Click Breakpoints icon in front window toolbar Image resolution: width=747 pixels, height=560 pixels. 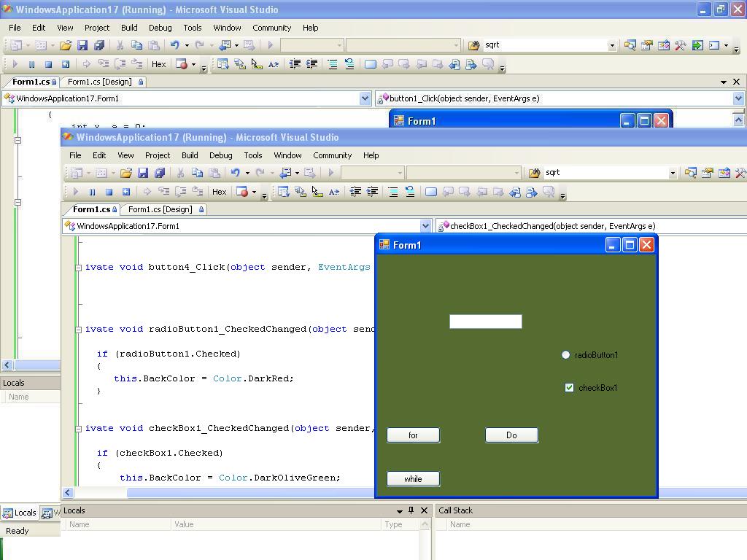(242, 192)
